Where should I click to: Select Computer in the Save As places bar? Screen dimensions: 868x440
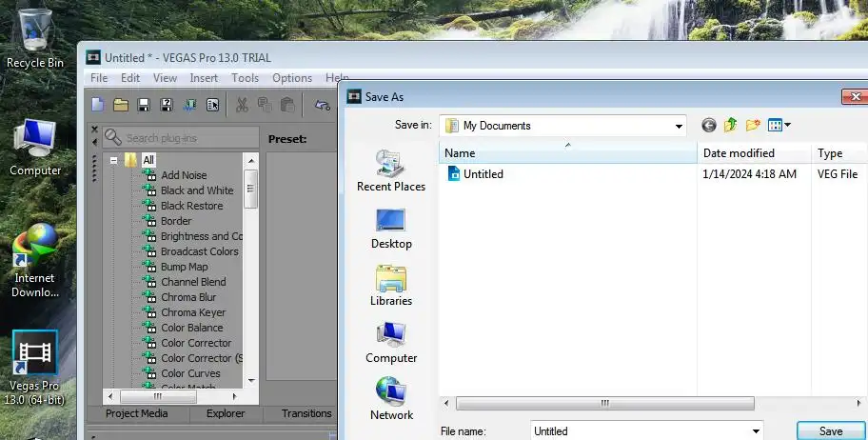pyautogui.click(x=391, y=343)
